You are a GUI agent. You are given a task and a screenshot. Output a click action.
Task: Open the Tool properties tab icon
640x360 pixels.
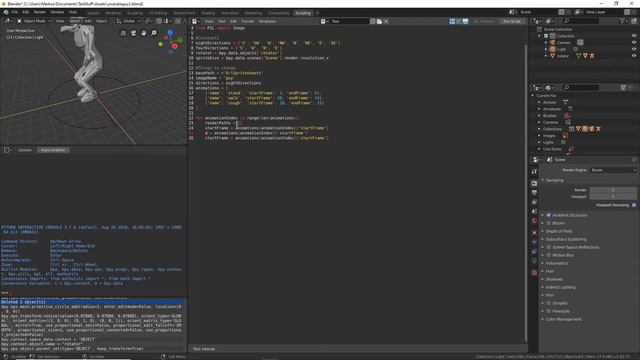tap(534, 172)
